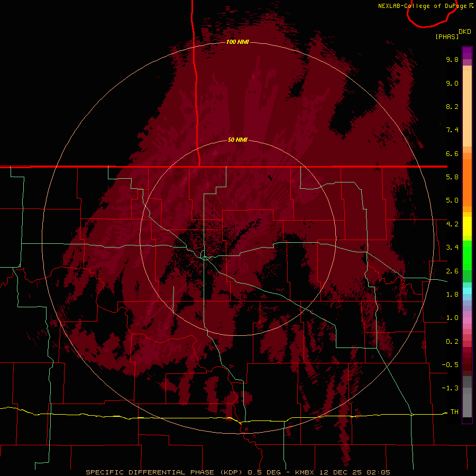Image resolution: width=476 pixels, height=476 pixels.
Task: Click the 100 NMI range ring label
Action: point(237,42)
